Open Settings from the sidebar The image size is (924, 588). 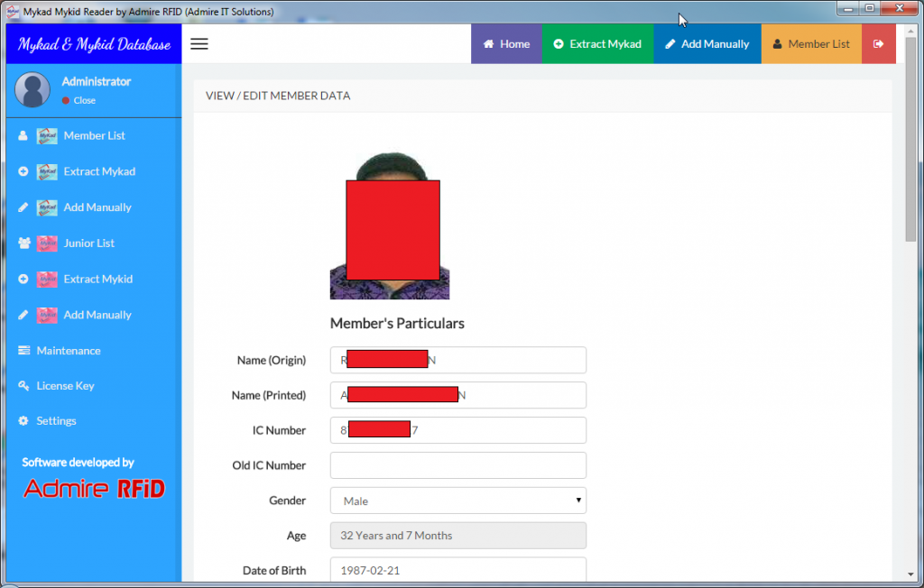click(56, 421)
